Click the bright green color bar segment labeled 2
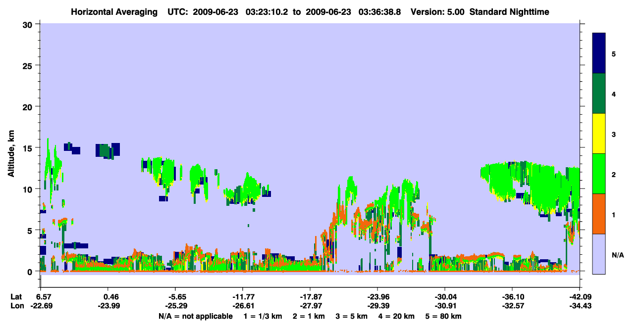Viewport: 644px width, 330px height. (599, 174)
